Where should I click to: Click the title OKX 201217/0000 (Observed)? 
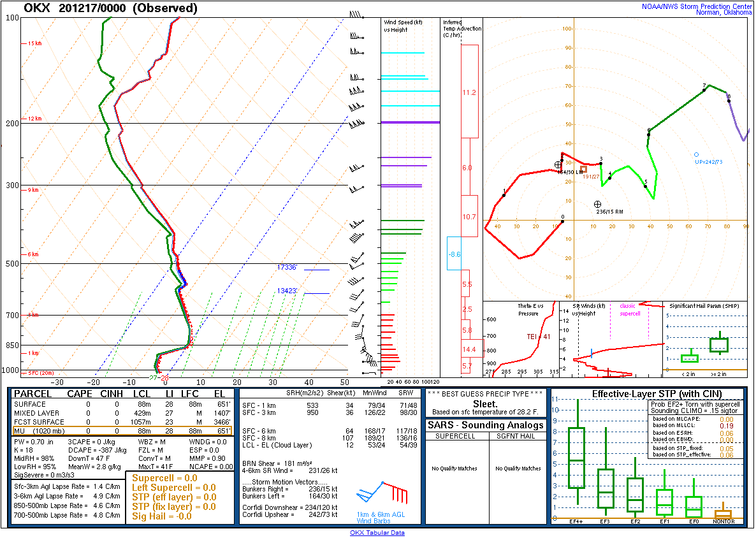click(x=110, y=8)
